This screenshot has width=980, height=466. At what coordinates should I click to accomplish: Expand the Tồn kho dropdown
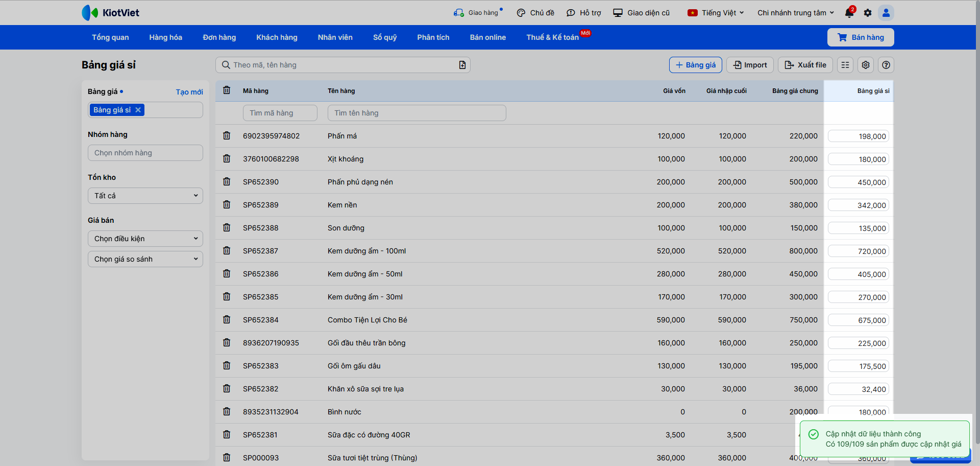(145, 196)
